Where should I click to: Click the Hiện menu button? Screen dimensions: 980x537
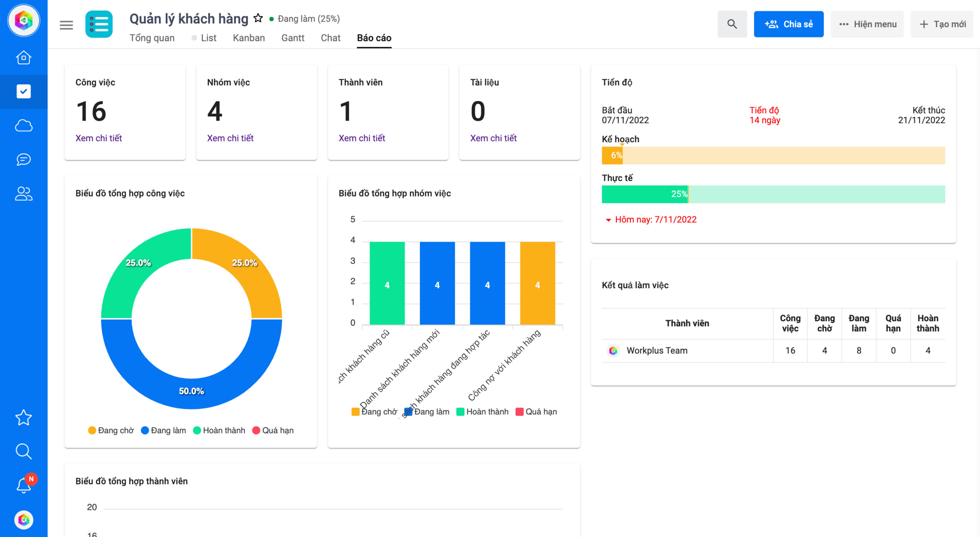tap(867, 24)
